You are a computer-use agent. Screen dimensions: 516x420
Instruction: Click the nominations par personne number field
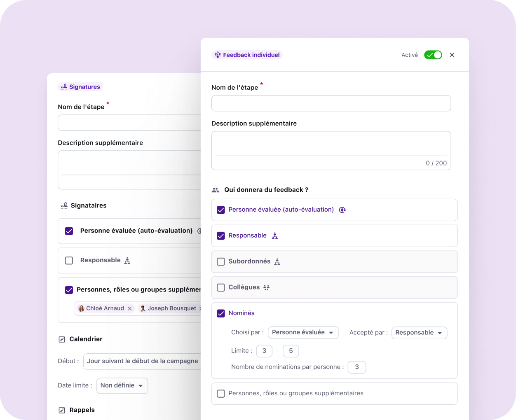point(357,367)
